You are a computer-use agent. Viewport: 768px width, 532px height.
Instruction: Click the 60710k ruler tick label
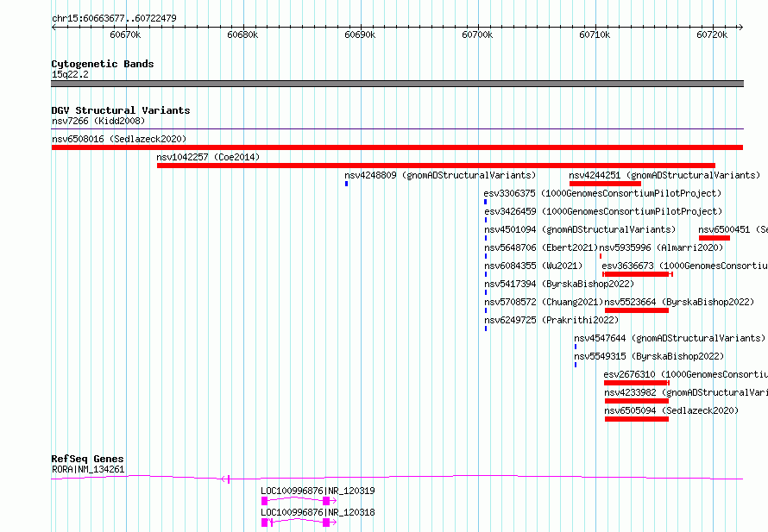click(595, 34)
